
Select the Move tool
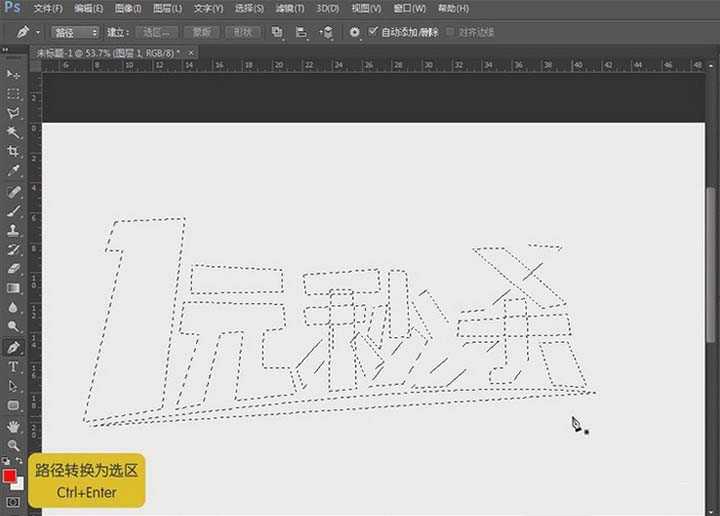click(x=13, y=74)
